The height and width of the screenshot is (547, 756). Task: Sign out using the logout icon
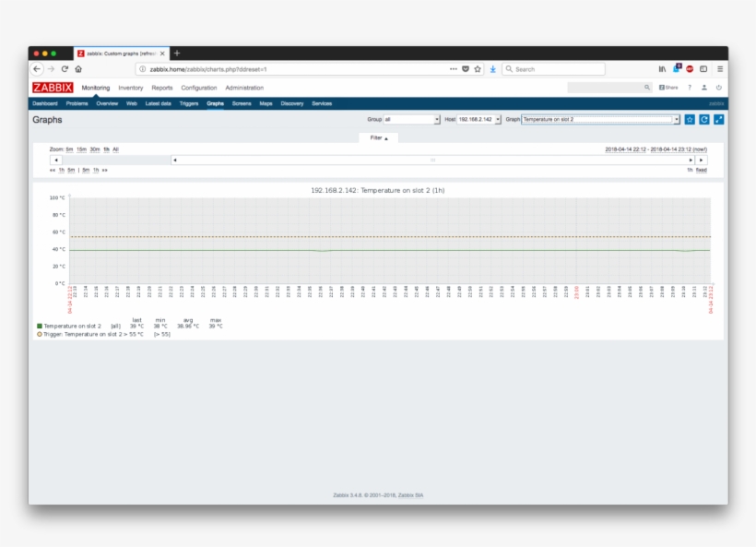pyautogui.click(x=719, y=88)
